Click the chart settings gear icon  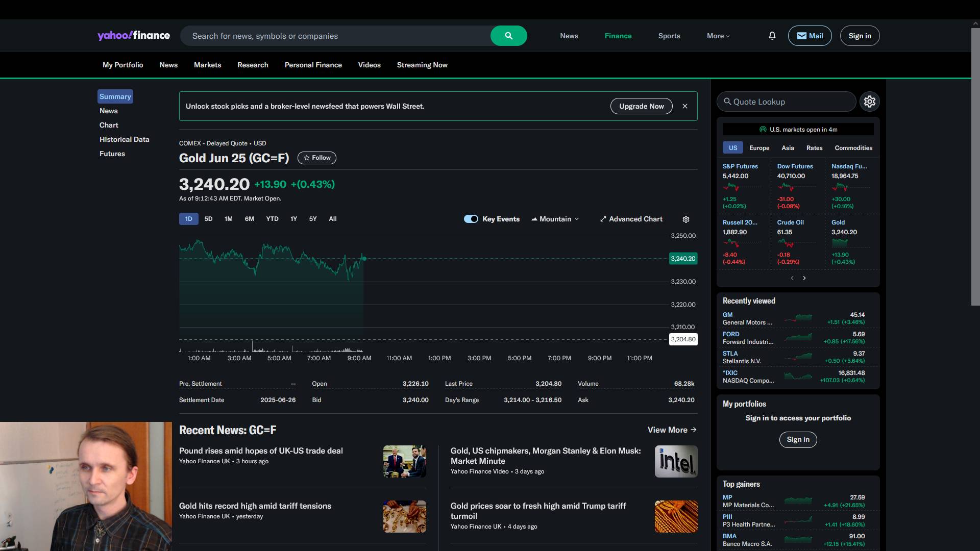(x=686, y=219)
